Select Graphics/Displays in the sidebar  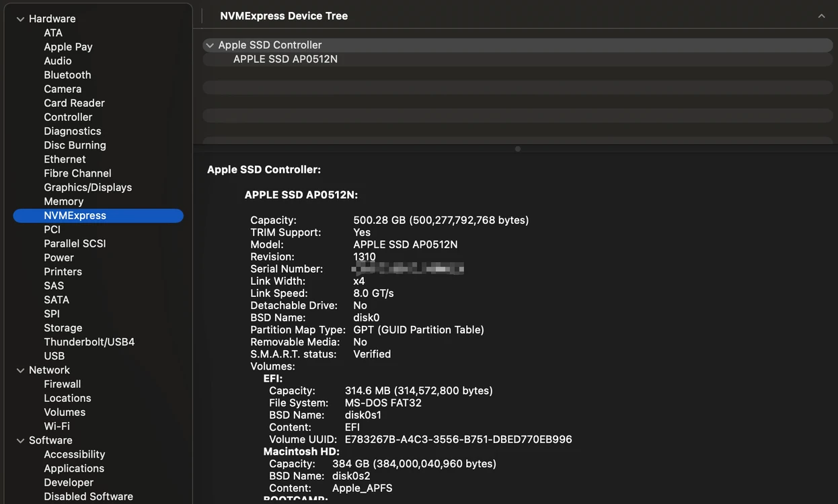click(88, 187)
